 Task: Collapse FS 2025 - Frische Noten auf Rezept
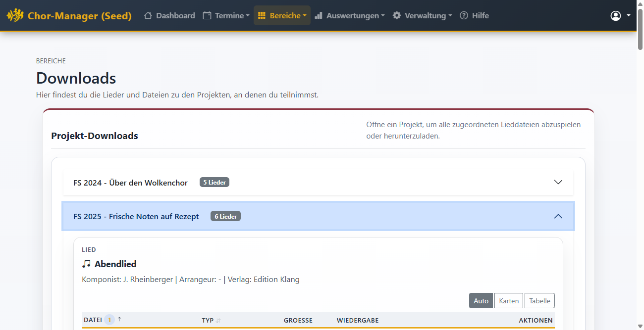click(x=318, y=216)
